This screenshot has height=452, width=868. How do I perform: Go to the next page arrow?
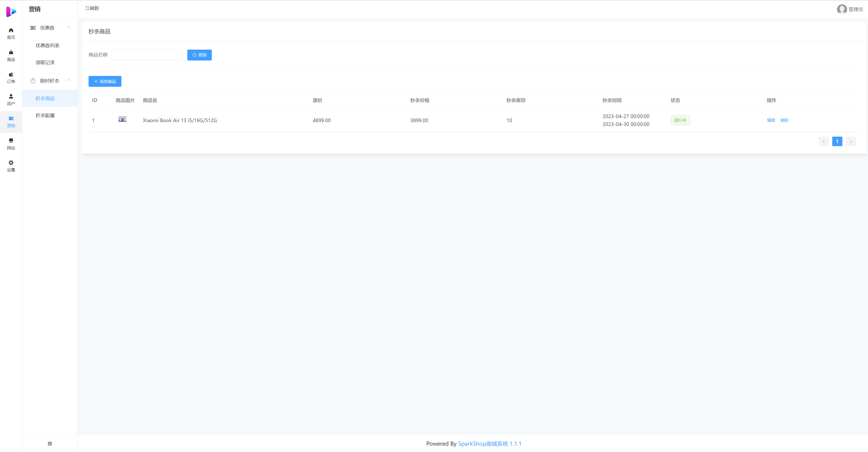(851, 142)
